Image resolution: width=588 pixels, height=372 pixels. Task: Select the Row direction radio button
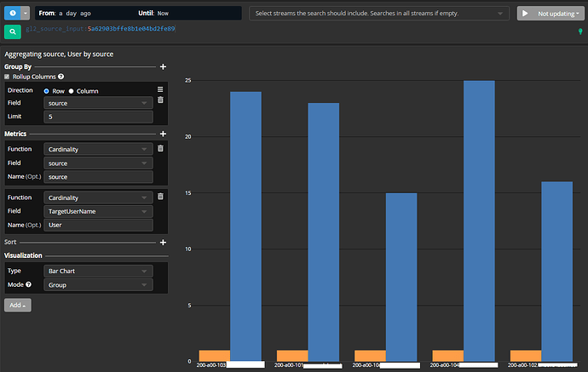[x=47, y=91]
